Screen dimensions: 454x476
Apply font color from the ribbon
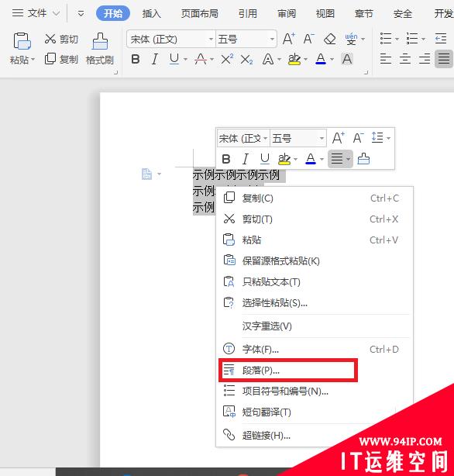[321, 59]
